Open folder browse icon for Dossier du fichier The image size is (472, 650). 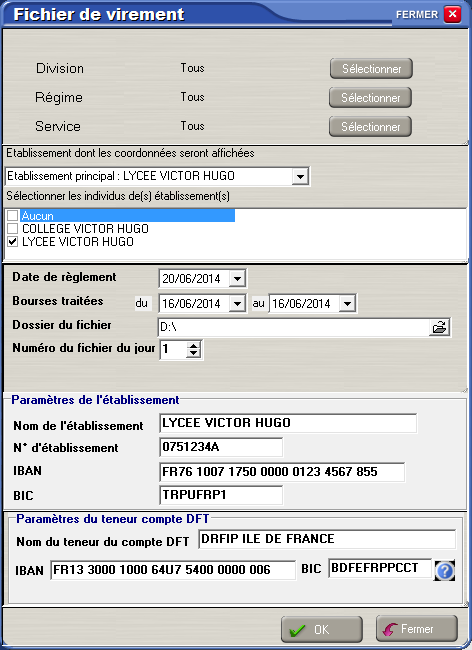click(439, 327)
